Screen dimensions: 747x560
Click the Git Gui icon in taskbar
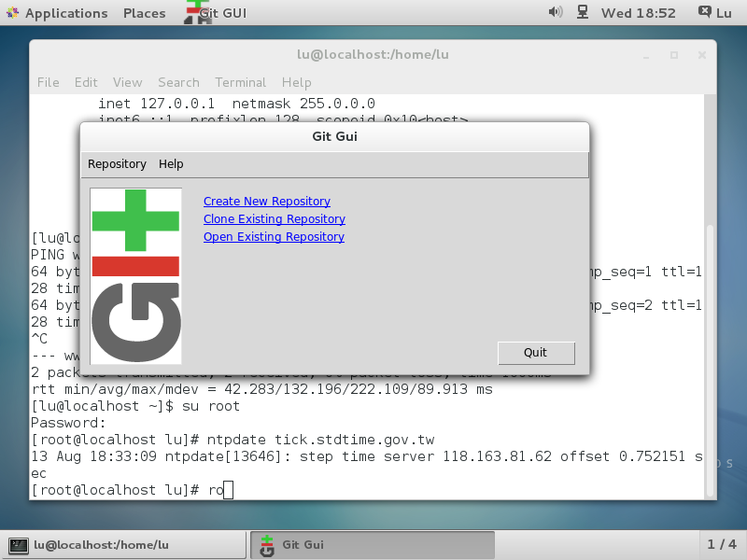click(267, 545)
